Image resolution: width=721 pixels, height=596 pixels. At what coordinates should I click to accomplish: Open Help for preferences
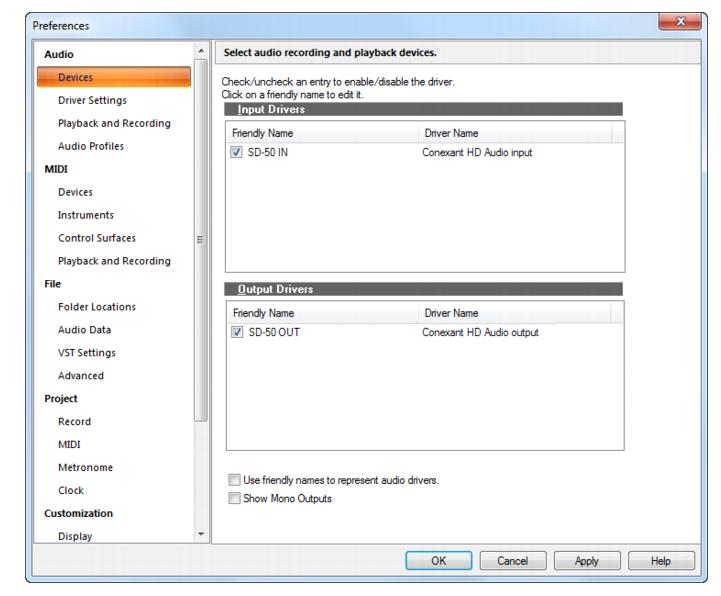point(661,561)
